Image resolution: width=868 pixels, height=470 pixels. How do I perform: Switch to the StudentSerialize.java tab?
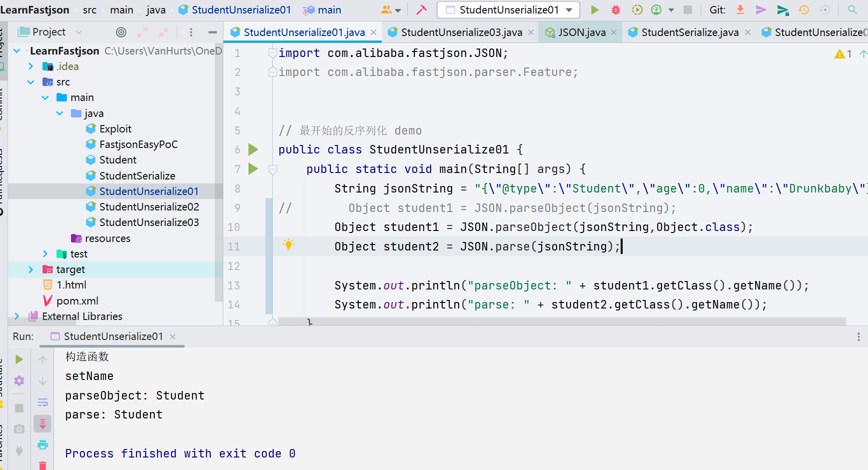tap(689, 32)
